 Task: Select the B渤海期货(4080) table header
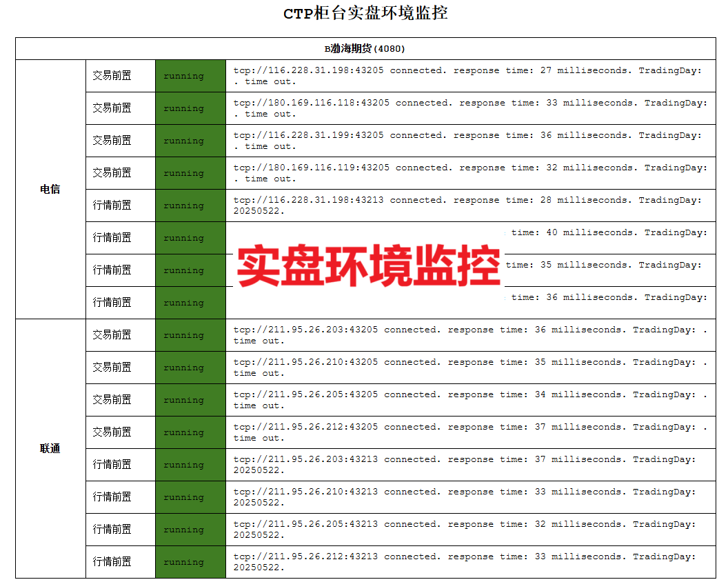365,48
